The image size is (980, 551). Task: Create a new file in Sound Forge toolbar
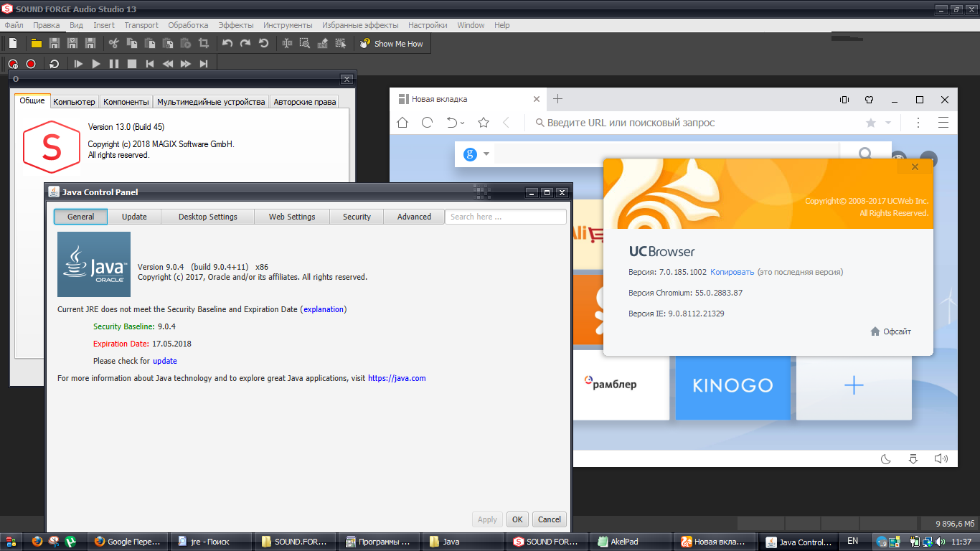[x=13, y=44]
